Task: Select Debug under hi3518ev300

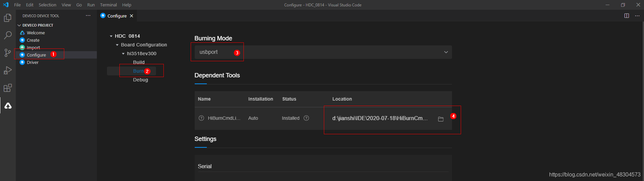Action: [x=140, y=80]
